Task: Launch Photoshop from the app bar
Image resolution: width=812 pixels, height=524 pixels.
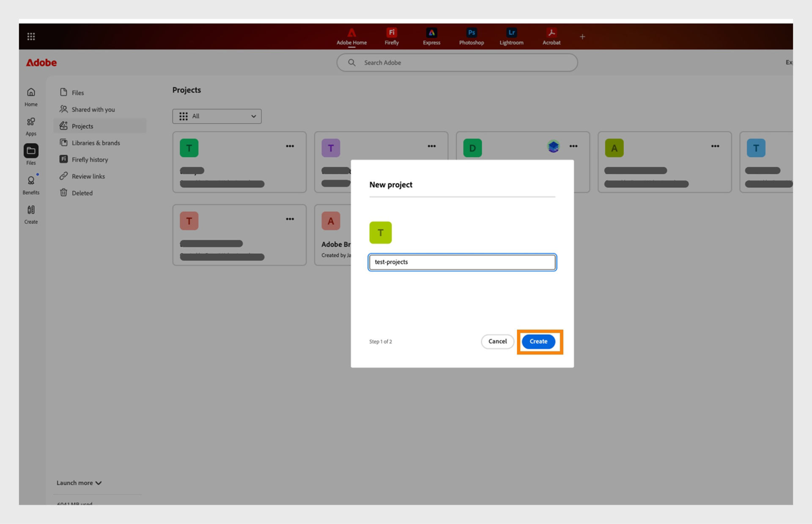Action: point(471,36)
